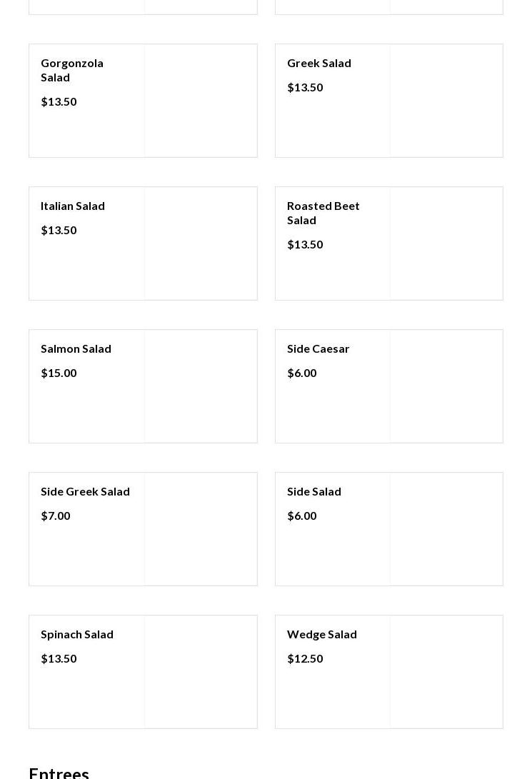Open the Gorgonzola Salad menu item
The image size is (532, 779).
pos(72,70)
